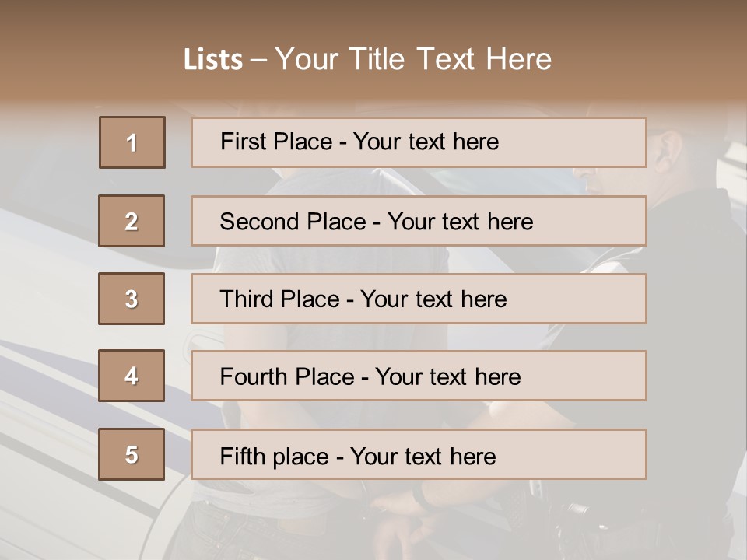The width and height of the screenshot is (747, 560).
Task: Click the words 'Second Place' in the bar
Action: (293, 222)
